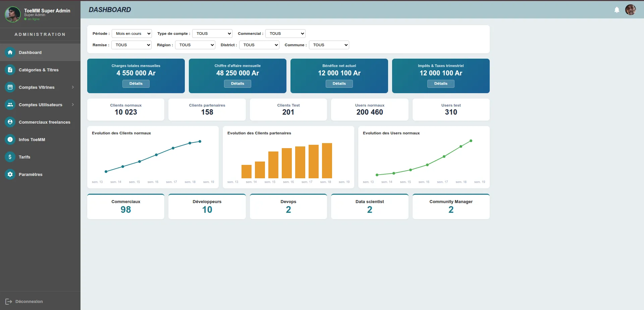Click the Commerciaux freelances person icon
The width and height of the screenshot is (644, 310).
coord(10,122)
